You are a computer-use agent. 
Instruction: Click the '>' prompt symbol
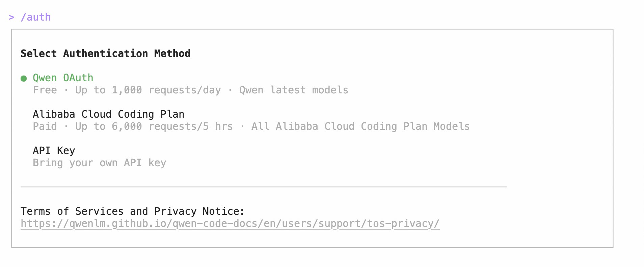(11, 17)
